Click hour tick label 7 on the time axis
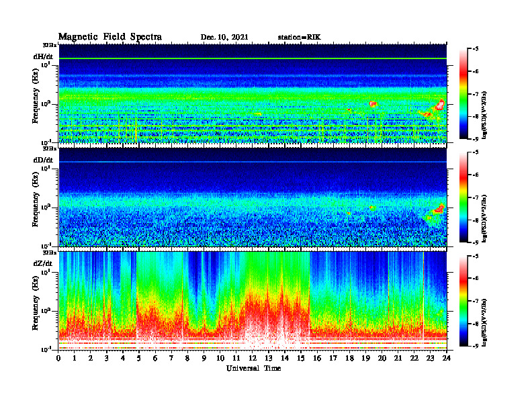 click(171, 359)
